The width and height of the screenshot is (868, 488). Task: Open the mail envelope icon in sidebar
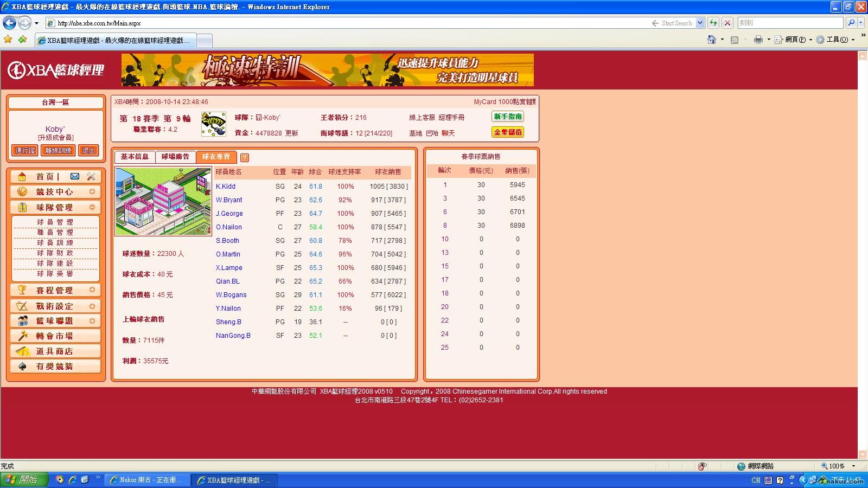(x=75, y=176)
